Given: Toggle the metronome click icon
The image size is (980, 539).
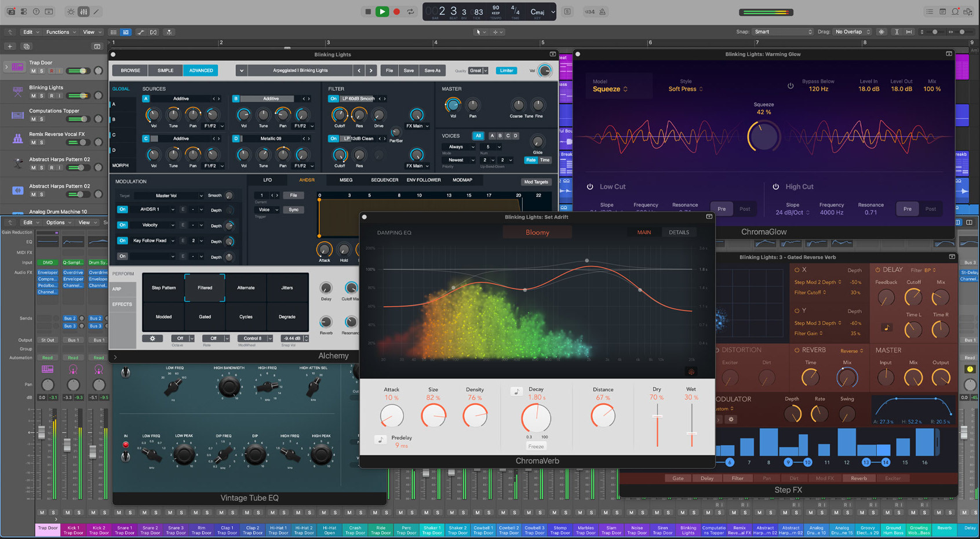Looking at the screenshot, I should (x=603, y=12).
